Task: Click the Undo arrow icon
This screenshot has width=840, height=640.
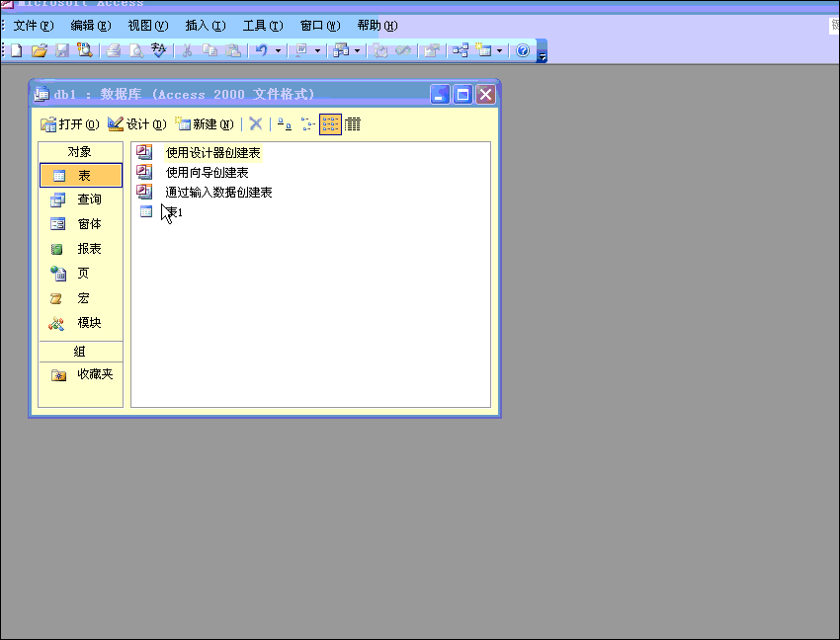Action: pyautogui.click(x=262, y=51)
